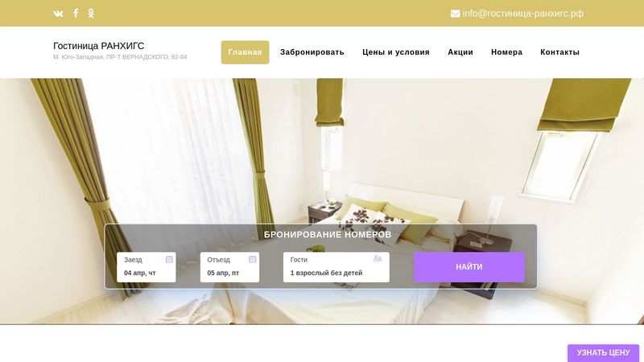This screenshot has height=362, width=644.
Task: Open the Номера menu item
Action: click(507, 52)
